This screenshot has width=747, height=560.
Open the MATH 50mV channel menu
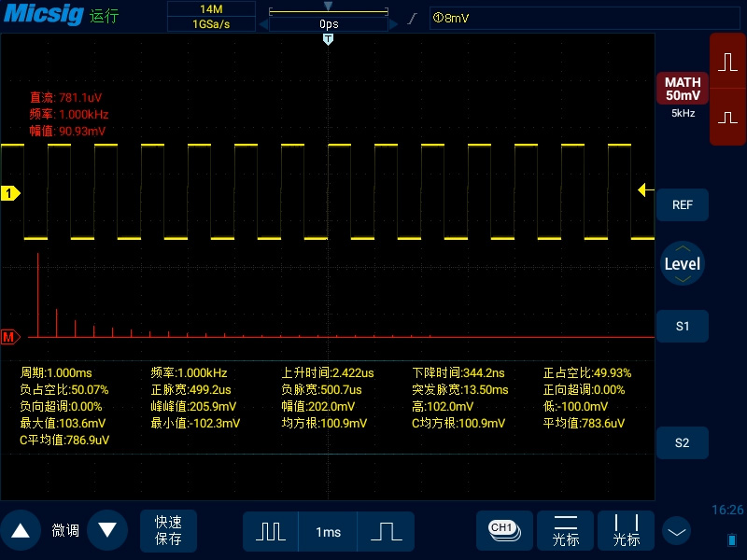[x=683, y=90]
